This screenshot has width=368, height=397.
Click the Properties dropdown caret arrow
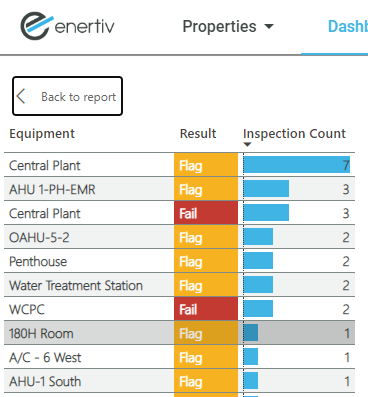(269, 27)
